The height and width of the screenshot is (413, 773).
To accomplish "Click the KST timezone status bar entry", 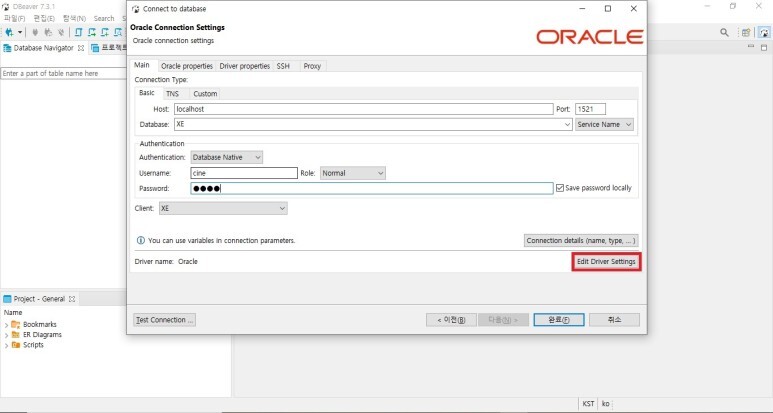I will point(588,404).
